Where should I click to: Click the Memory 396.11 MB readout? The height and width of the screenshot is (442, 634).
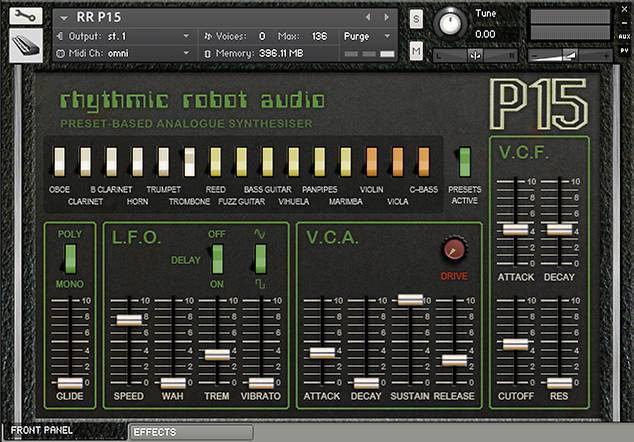pos(281,53)
